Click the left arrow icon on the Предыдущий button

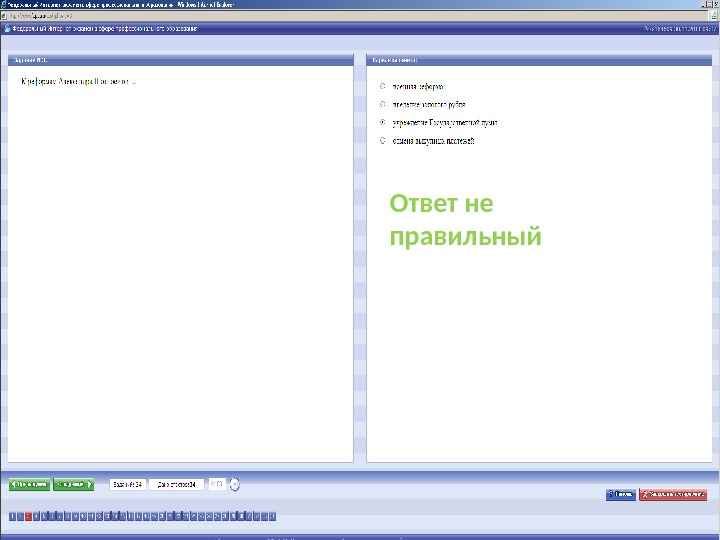coord(13,484)
